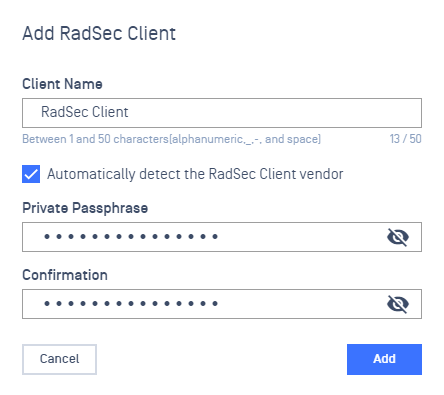Click the Add button
The image size is (444, 395).
pos(384,359)
